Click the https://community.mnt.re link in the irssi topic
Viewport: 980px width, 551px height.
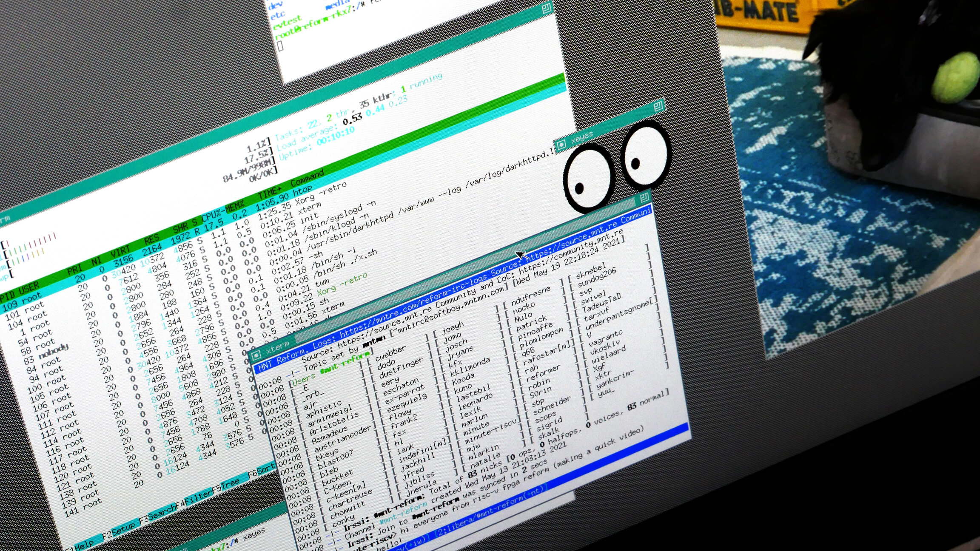pos(570,251)
